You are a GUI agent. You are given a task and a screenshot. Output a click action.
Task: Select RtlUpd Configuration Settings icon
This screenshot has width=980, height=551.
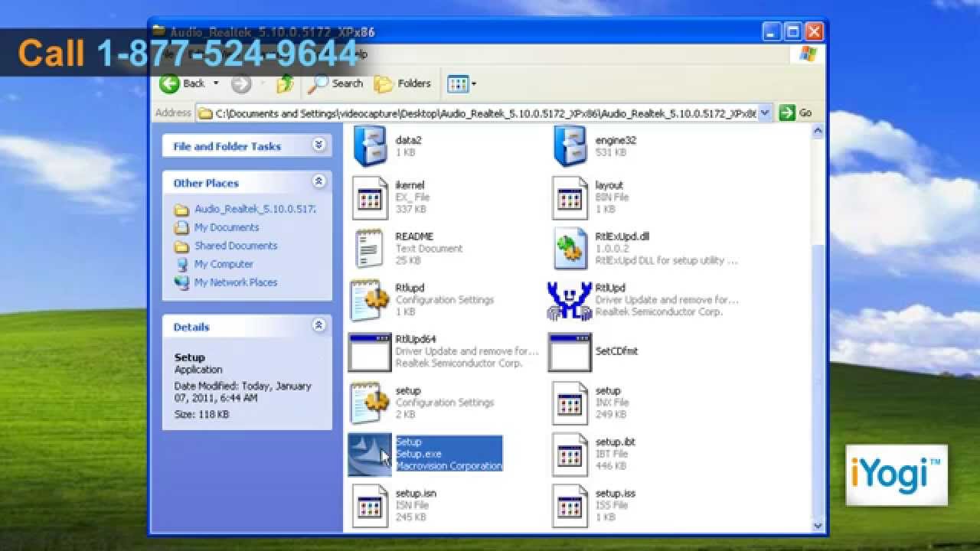pos(370,300)
